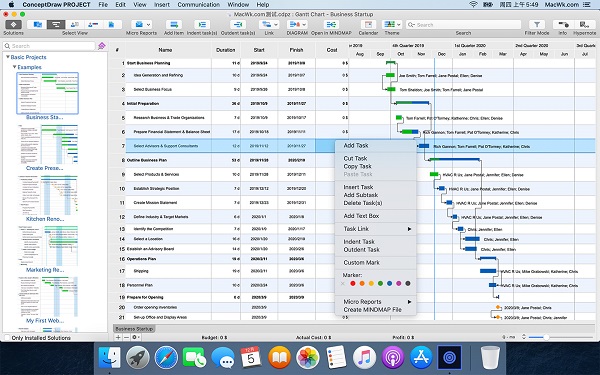
Task: Toggle Filter Mode in the toolbar
Action: tap(537, 24)
